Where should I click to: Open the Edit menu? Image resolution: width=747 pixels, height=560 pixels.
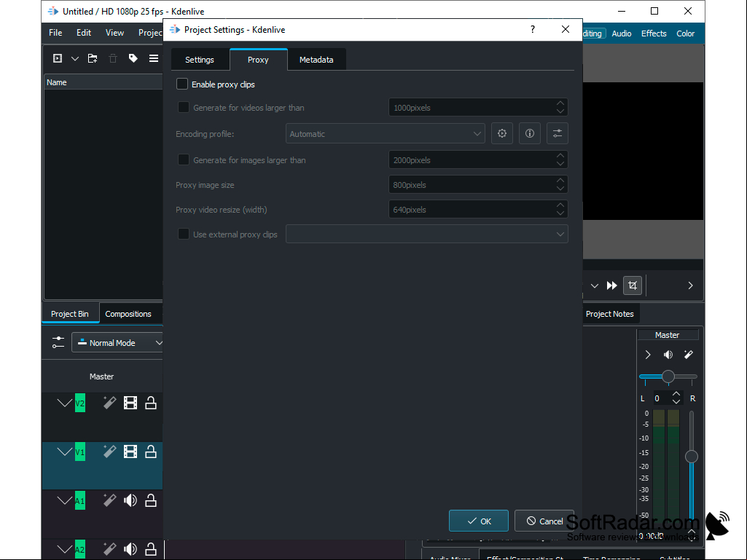coord(84,32)
